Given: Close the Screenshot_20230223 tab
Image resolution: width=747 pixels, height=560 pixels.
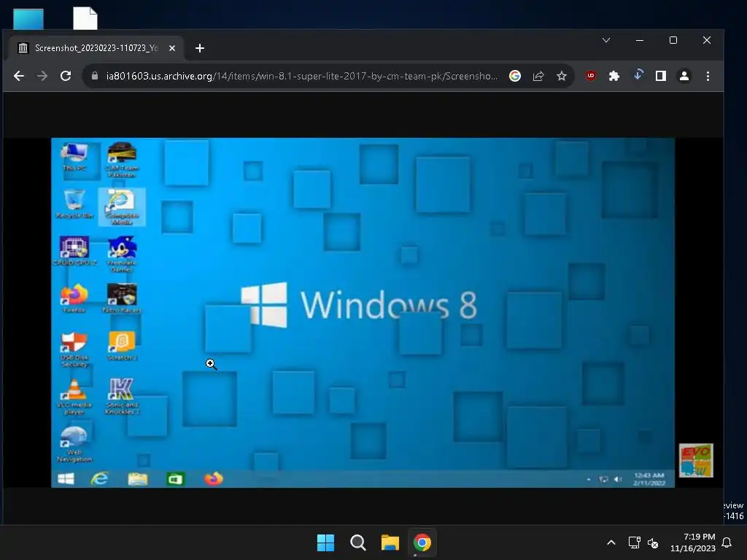Looking at the screenshot, I should coord(172,48).
